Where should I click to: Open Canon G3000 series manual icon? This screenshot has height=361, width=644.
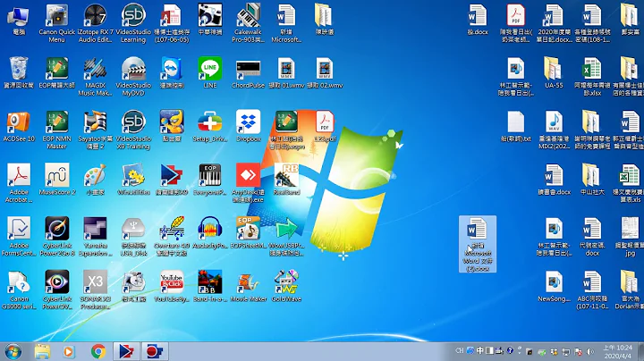click(x=19, y=290)
